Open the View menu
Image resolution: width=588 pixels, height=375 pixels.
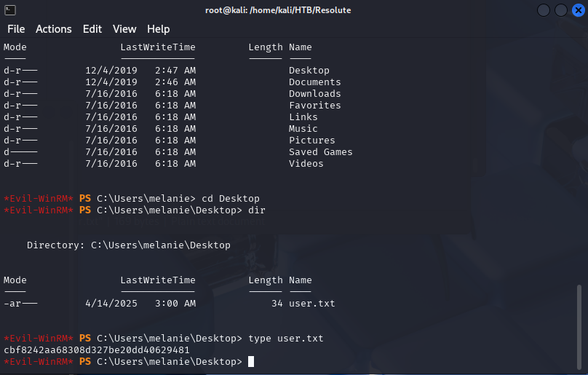click(124, 29)
